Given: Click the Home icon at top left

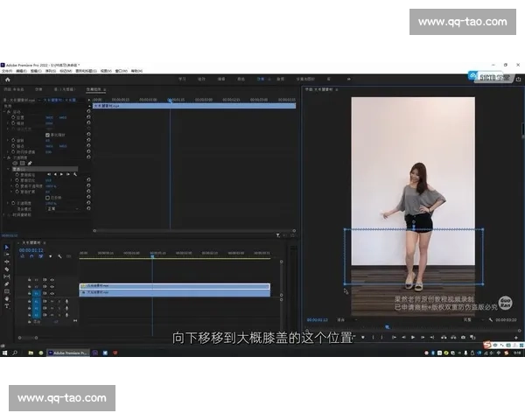Looking at the screenshot, I should click(x=7, y=80).
